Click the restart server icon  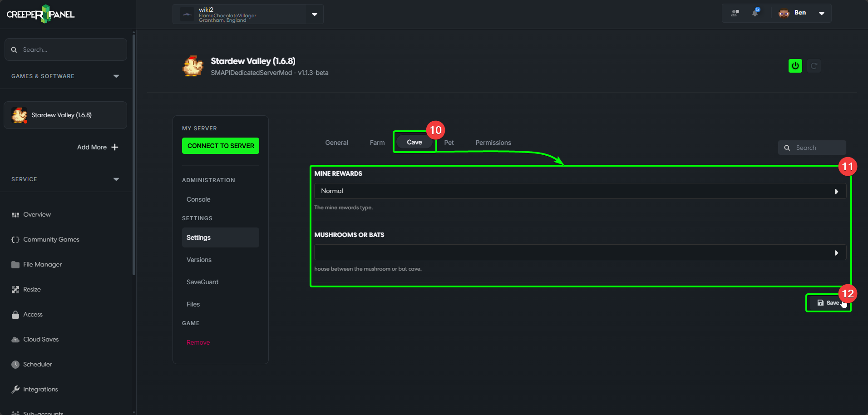[814, 66]
